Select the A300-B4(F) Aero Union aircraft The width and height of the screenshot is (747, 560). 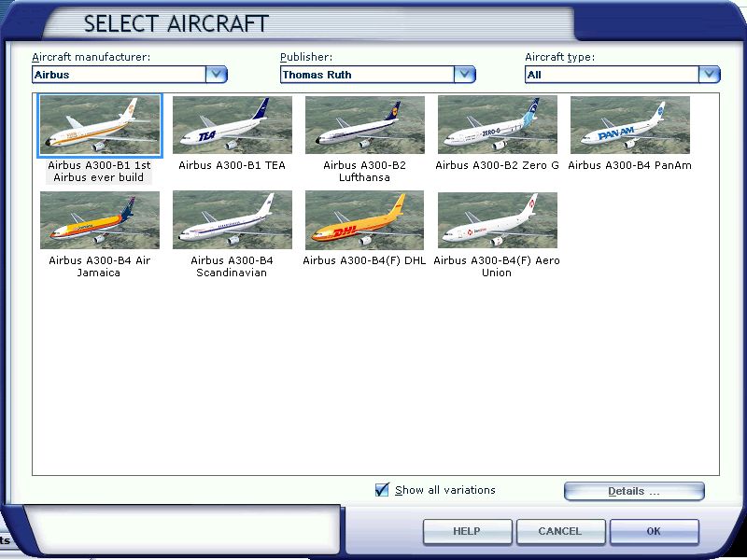pyautogui.click(x=497, y=220)
